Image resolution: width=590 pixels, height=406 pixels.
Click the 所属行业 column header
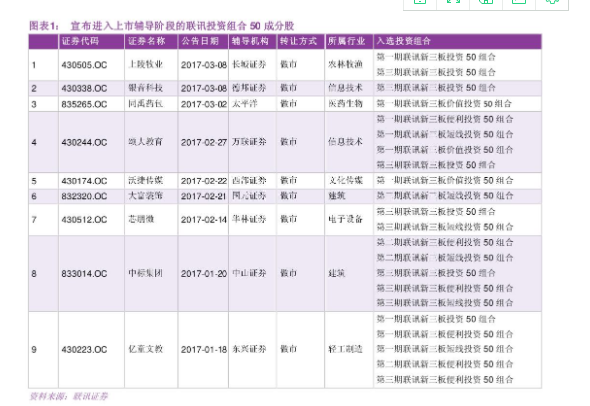346,41
